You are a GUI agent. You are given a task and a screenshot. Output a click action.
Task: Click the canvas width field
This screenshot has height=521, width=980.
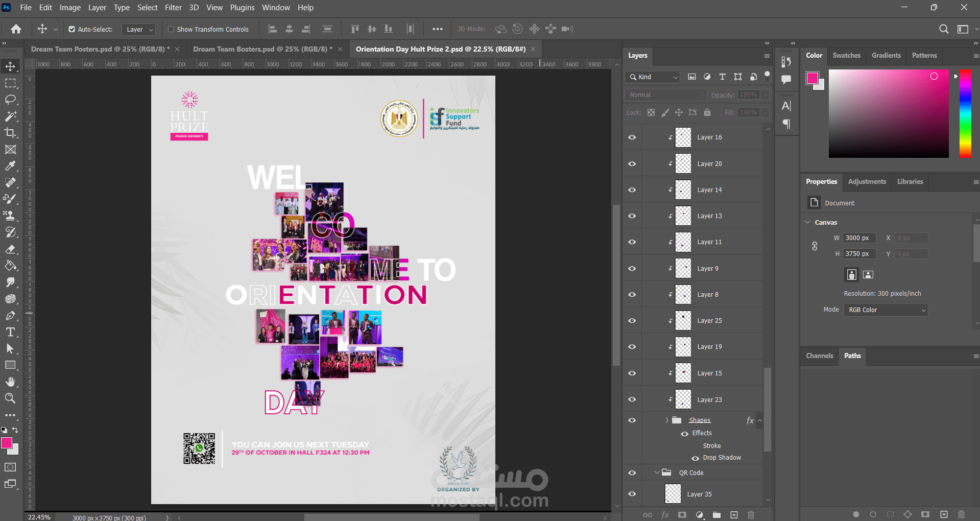click(x=859, y=238)
